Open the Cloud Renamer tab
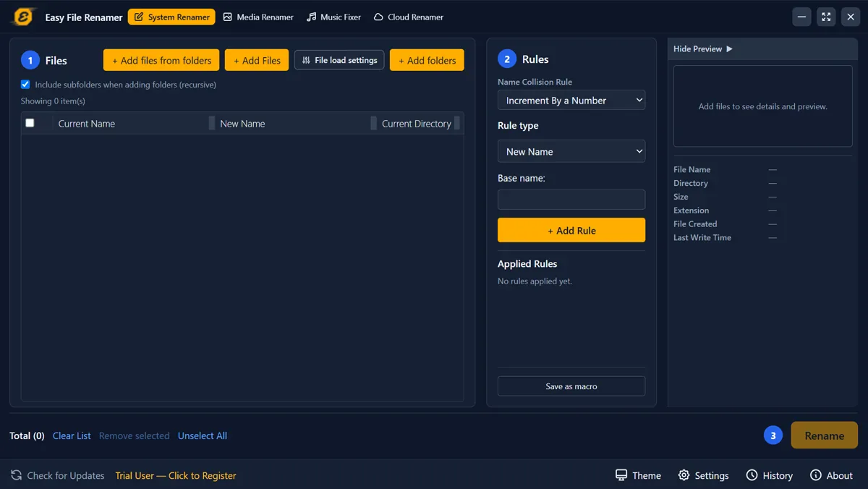Screen dimensions: 868x489 point(409,17)
